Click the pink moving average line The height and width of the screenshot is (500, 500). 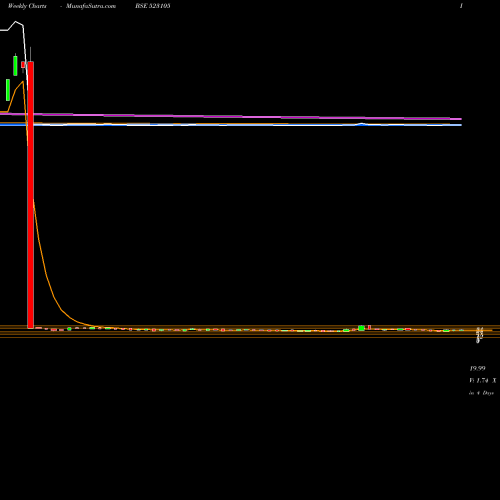(x=231, y=116)
